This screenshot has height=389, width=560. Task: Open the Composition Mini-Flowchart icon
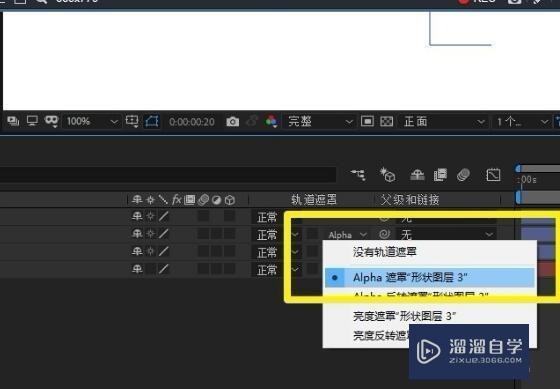point(358,175)
